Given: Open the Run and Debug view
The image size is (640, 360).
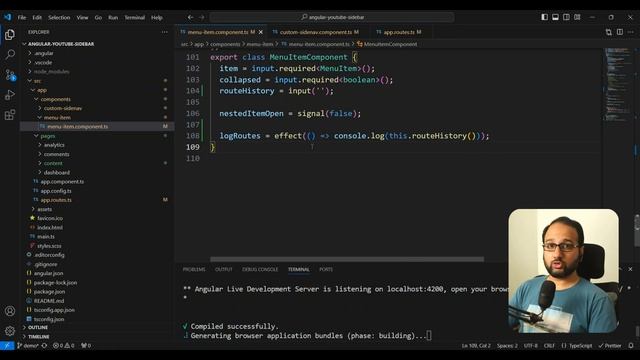Looking at the screenshot, I should 10,95.
